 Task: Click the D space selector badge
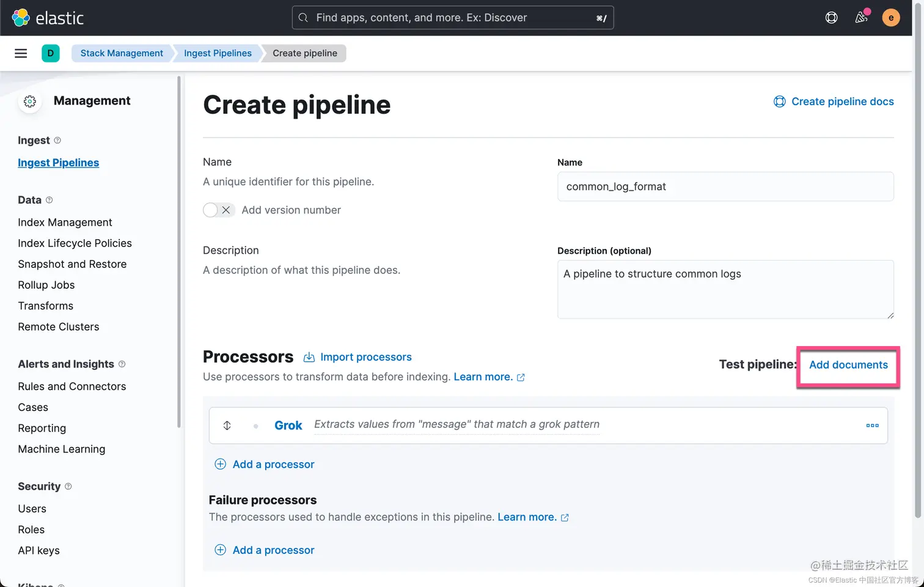click(51, 53)
